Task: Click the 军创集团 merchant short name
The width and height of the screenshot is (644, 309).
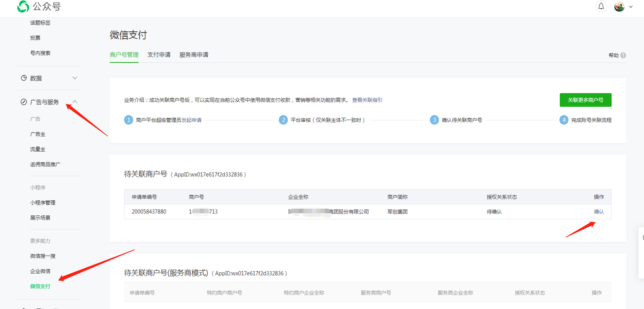Action: pyautogui.click(x=397, y=212)
